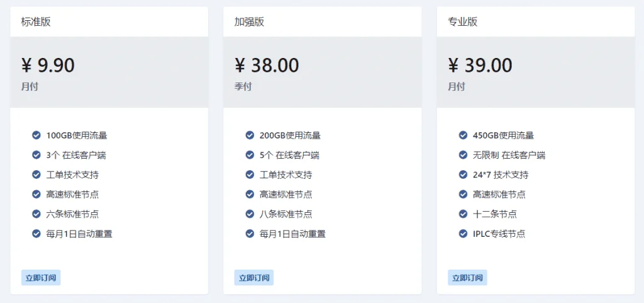Viewport: 644px width, 303px height.
Task: Click checkmark beside 24*7 技术支持
Action: (x=463, y=174)
